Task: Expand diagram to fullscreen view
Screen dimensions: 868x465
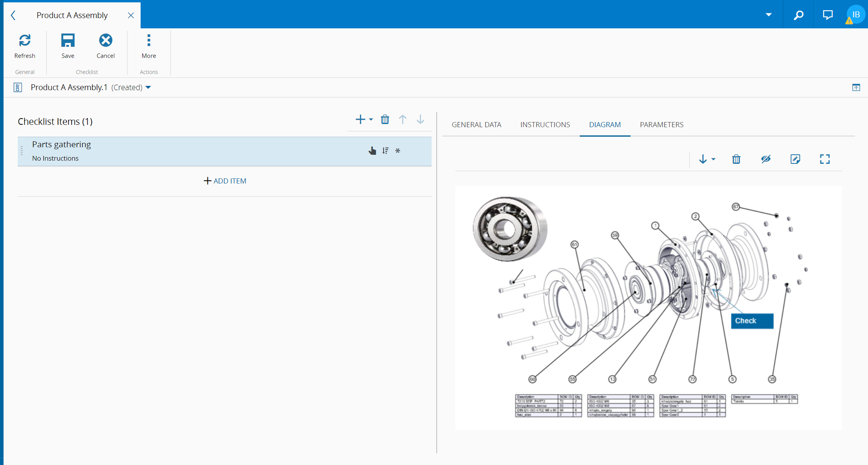Action: click(x=825, y=159)
